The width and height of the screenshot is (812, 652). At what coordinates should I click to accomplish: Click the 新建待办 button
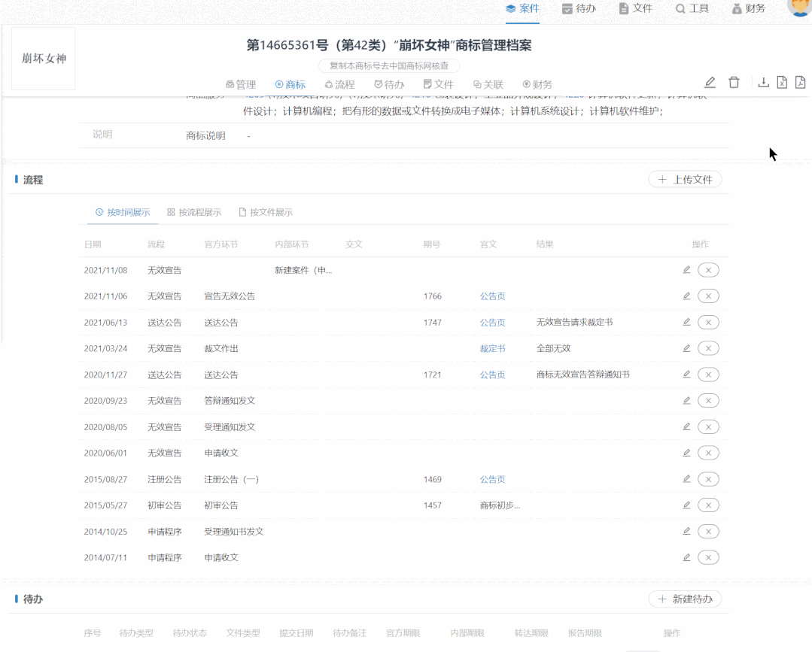coord(685,599)
